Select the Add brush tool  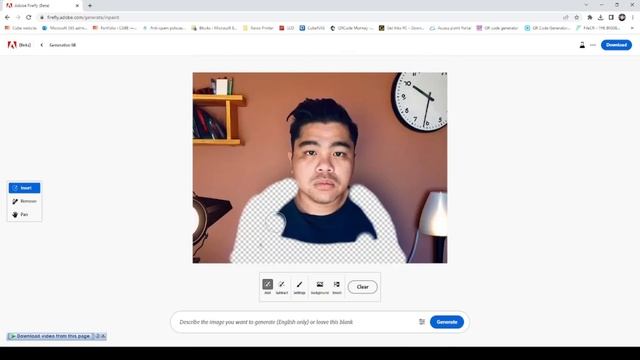coord(267,287)
